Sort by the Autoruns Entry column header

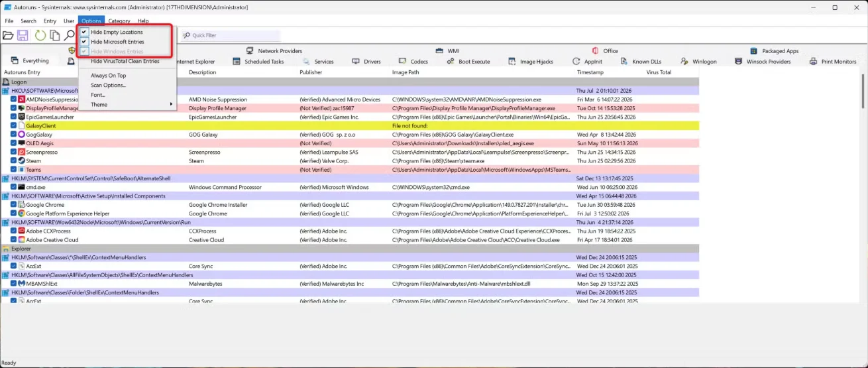pyautogui.click(x=22, y=72)
